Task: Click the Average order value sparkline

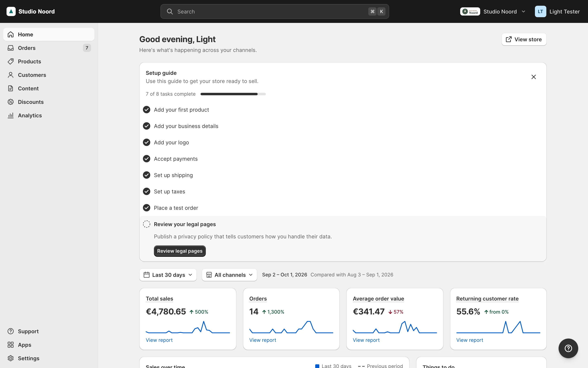Action: pyautogui.click(x=395, y=327)
